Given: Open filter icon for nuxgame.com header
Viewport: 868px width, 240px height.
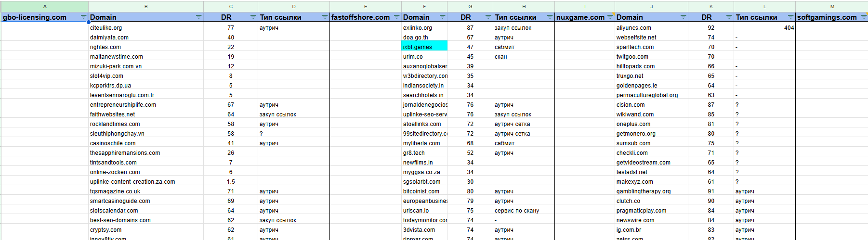Looking at the screenshot, I should (610, 17).
